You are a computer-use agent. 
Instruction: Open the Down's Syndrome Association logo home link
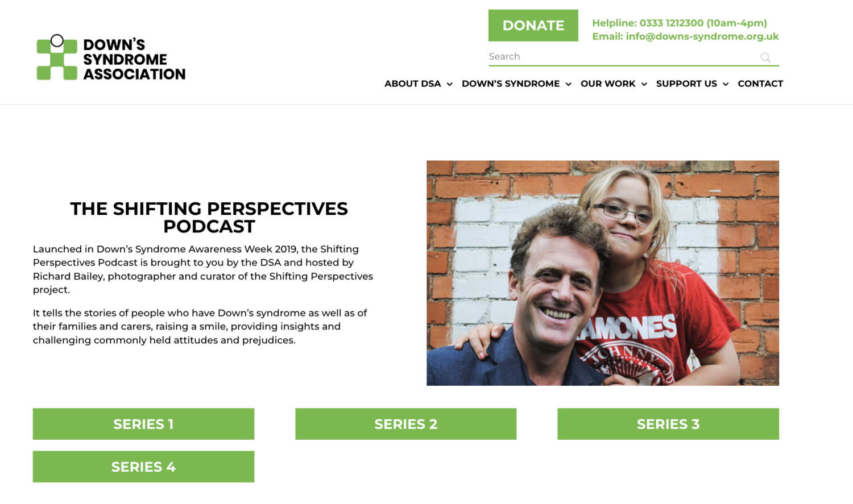(111, 57)
